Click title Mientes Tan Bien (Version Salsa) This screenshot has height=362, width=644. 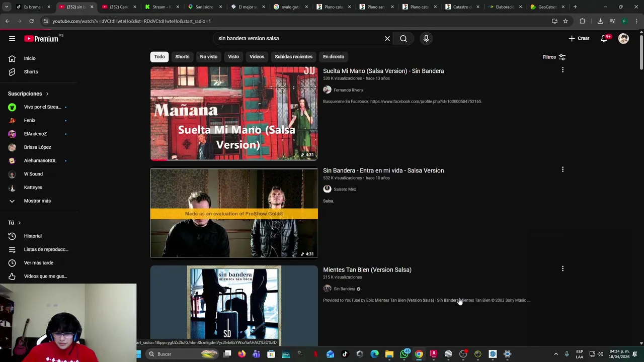coord(367,270)
